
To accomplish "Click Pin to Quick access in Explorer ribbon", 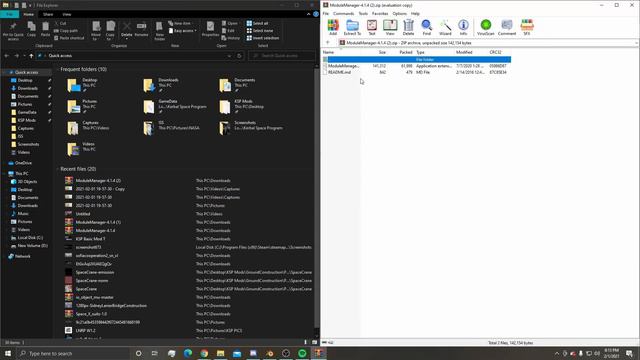I will pyautogui.click(x=13, y=31).
